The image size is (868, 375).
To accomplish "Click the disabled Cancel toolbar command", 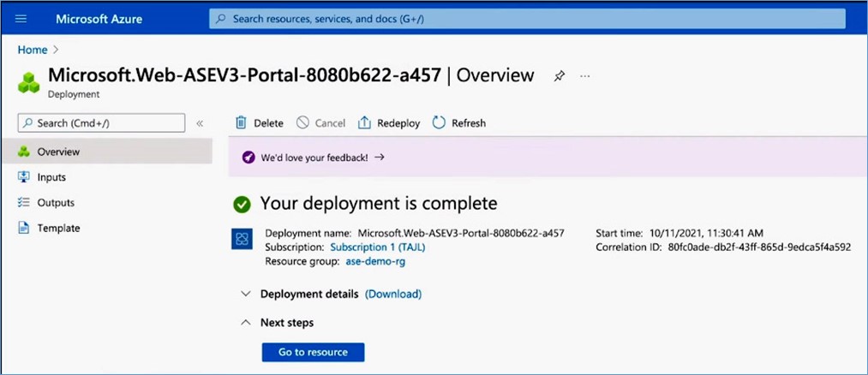I will point(321,122).
